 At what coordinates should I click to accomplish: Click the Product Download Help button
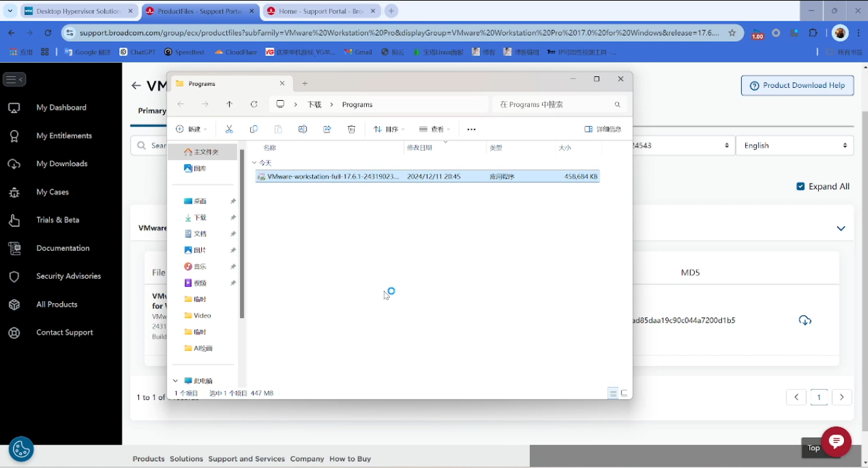coord(797,85)
